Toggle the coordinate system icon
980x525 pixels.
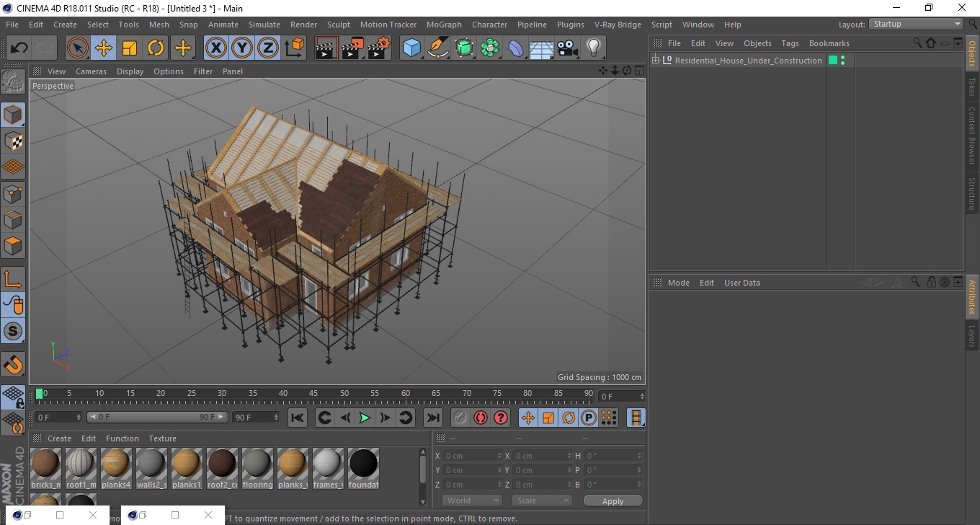[295, 48]
